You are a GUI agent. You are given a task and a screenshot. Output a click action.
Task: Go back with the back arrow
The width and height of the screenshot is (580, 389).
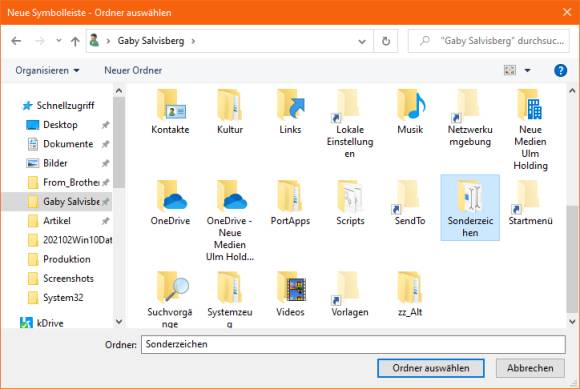point(16,41)
